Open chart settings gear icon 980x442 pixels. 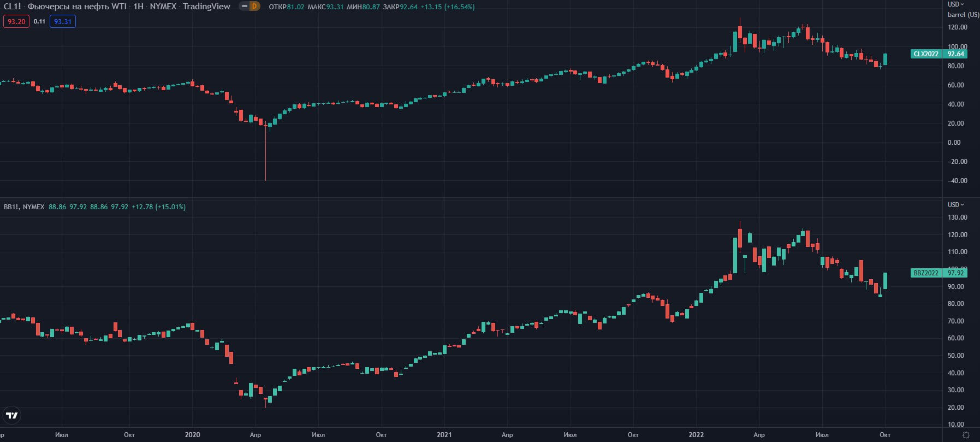(x=966, y=435)
